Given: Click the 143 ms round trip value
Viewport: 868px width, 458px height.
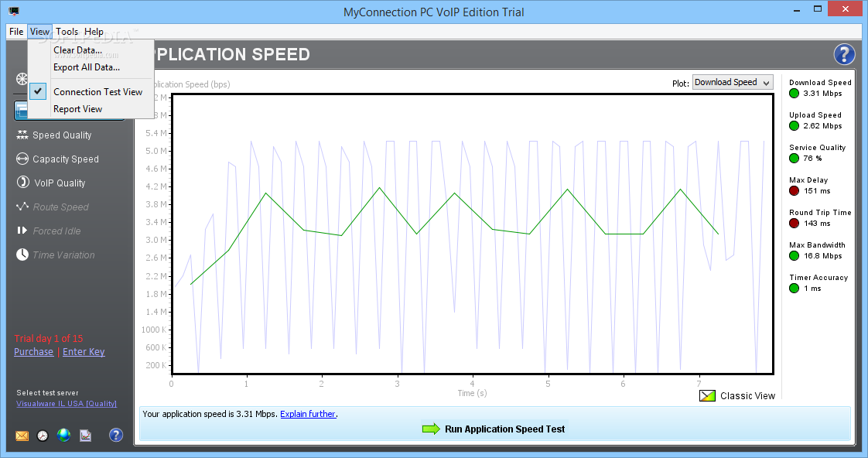Looking at the screenshot, I should click(817, 223).
